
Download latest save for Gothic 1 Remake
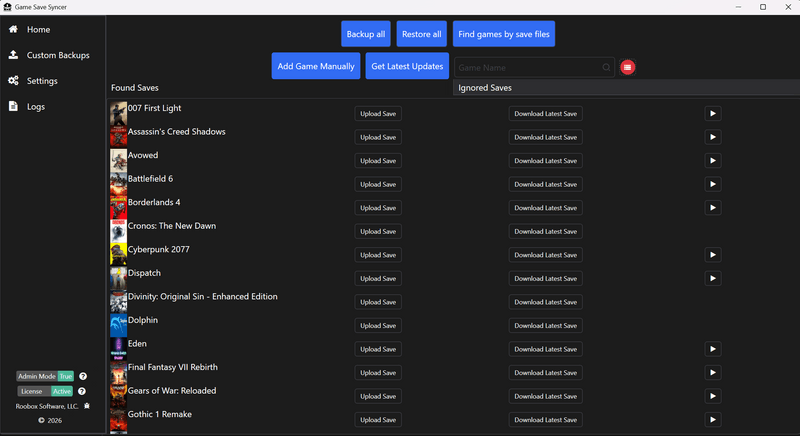click(545, 420)
